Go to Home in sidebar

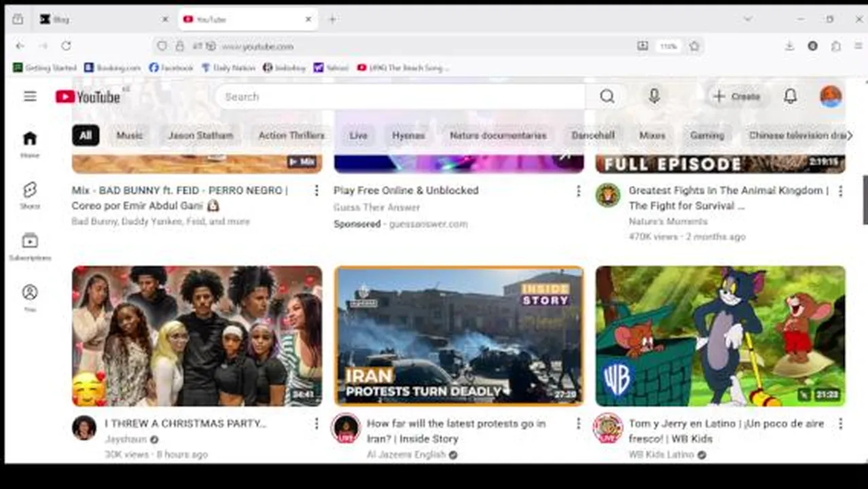tap(30, 144)
